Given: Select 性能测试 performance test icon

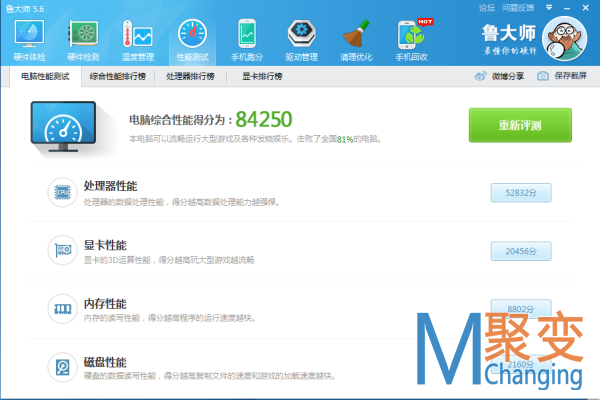Looking at the screenshot, I should pos(192,41).
